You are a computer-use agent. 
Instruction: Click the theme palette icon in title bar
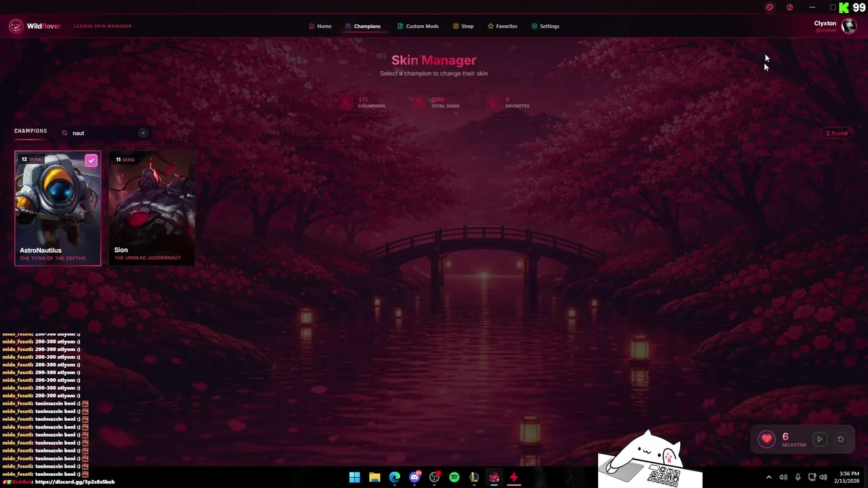[x=770, y=7]
